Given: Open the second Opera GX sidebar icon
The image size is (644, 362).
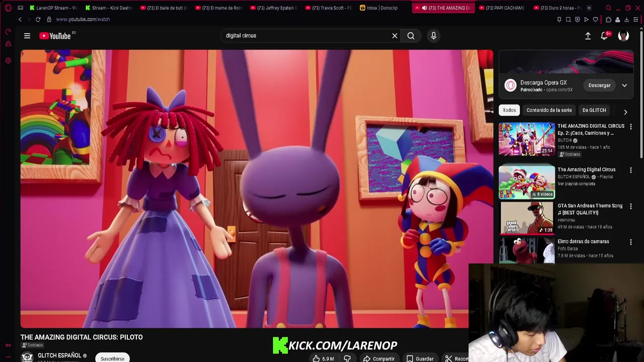Looking at the screenshot, I should (x=8, y=44).
